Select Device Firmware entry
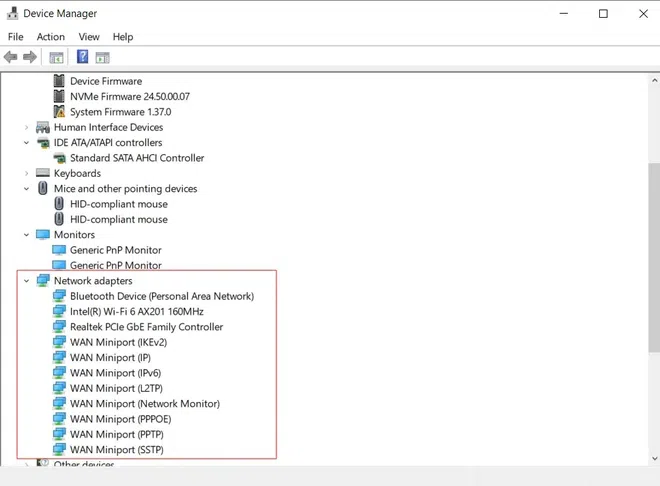This screenshot has width=660, height=486. pos(106,81)
